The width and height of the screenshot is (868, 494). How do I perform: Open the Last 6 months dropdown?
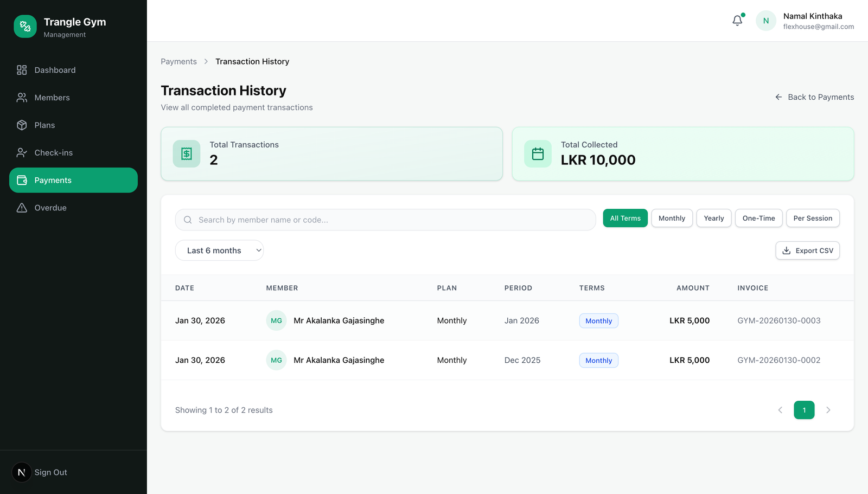pos(219,251)
